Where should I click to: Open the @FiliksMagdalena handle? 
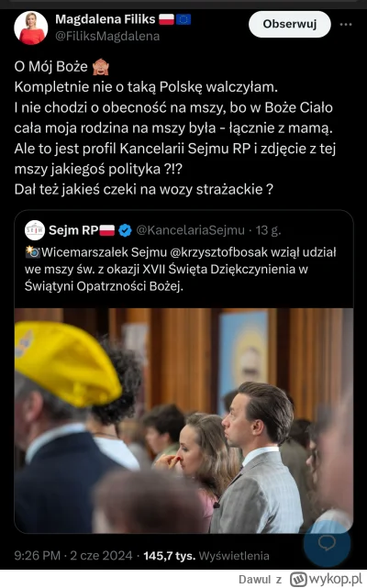[107, 37]
